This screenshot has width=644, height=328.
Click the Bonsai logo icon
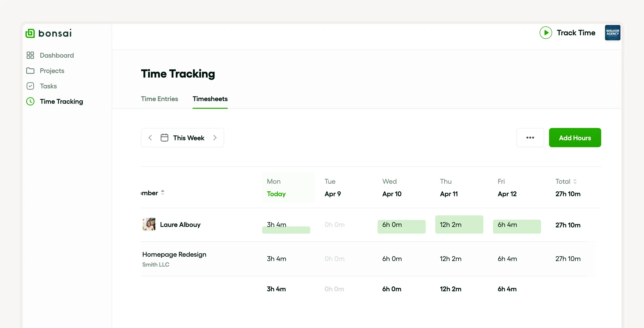[30, 33]
